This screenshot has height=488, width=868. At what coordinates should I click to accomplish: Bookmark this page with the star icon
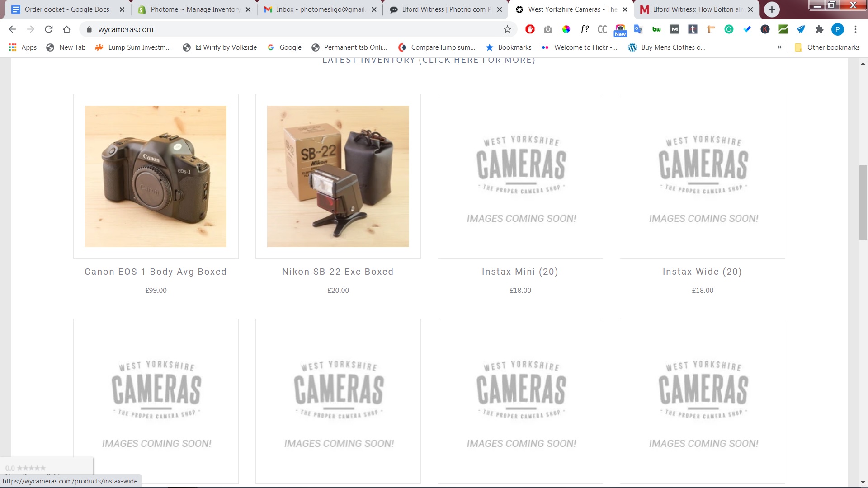tap(507, 29)
